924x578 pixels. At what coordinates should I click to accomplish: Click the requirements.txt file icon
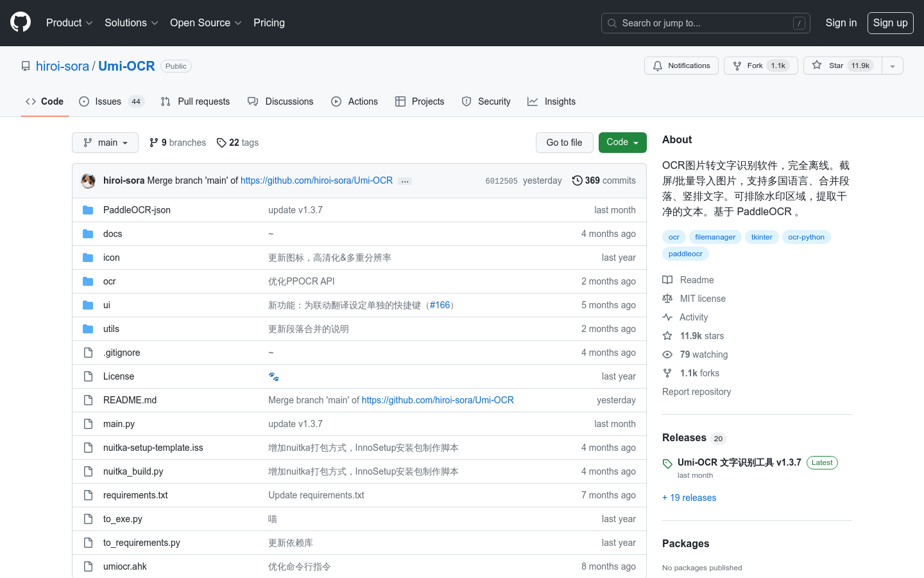[88, 495]
